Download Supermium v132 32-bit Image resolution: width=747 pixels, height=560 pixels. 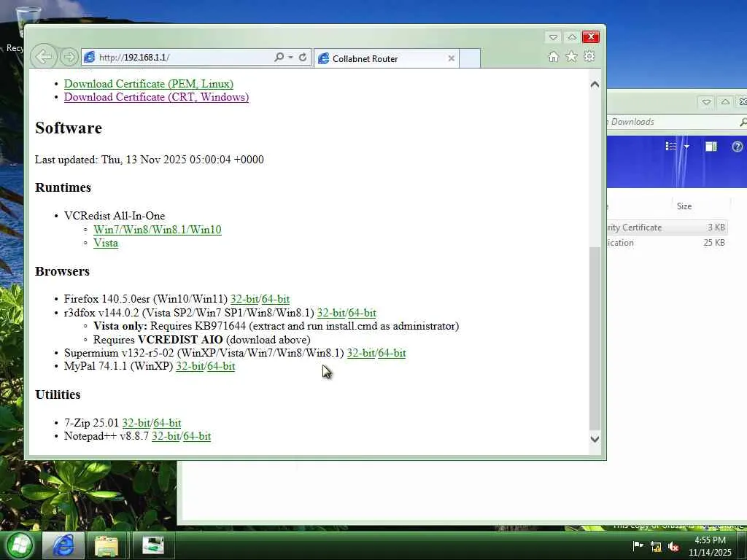pyautogui.click(x=360, y=353)
